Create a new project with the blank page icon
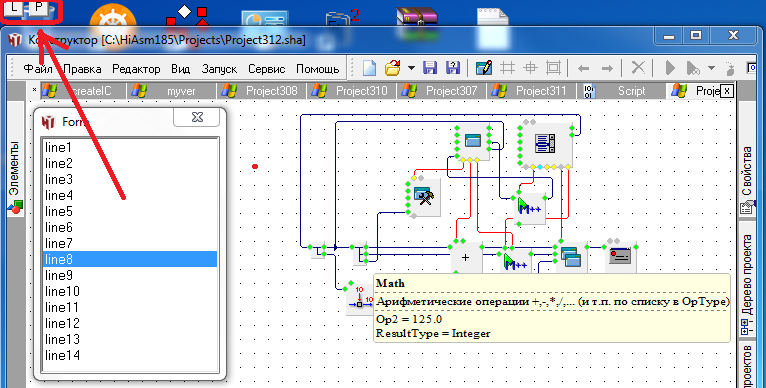This screenshot has width=766, height=388. (369, 68)
